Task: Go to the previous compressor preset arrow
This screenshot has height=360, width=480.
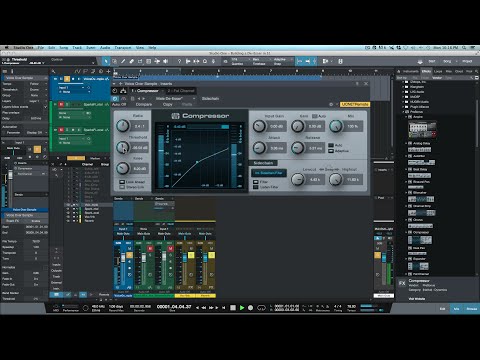Action: coord(139,99)
